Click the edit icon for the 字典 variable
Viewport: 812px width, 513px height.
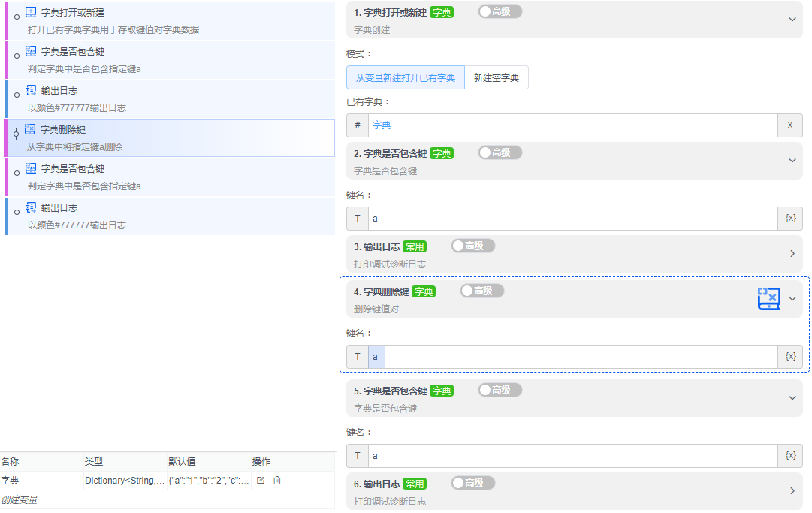260,480
